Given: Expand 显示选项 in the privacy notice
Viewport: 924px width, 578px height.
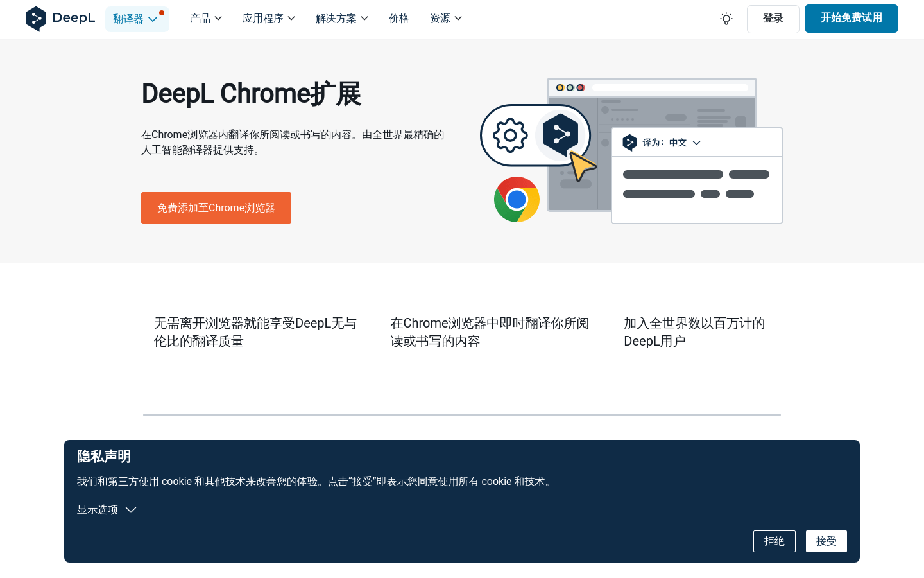Looking at the screenshot, I should pos(107,510).
